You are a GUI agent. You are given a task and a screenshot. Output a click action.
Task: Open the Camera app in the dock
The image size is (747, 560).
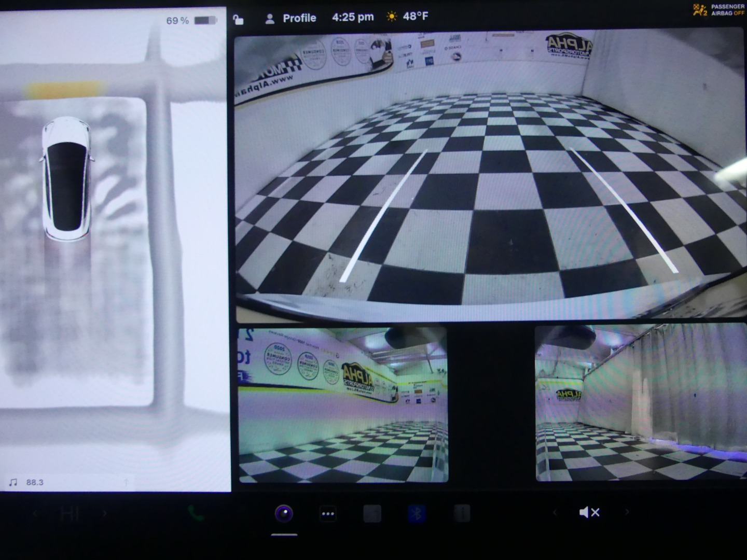click(284, 513)
